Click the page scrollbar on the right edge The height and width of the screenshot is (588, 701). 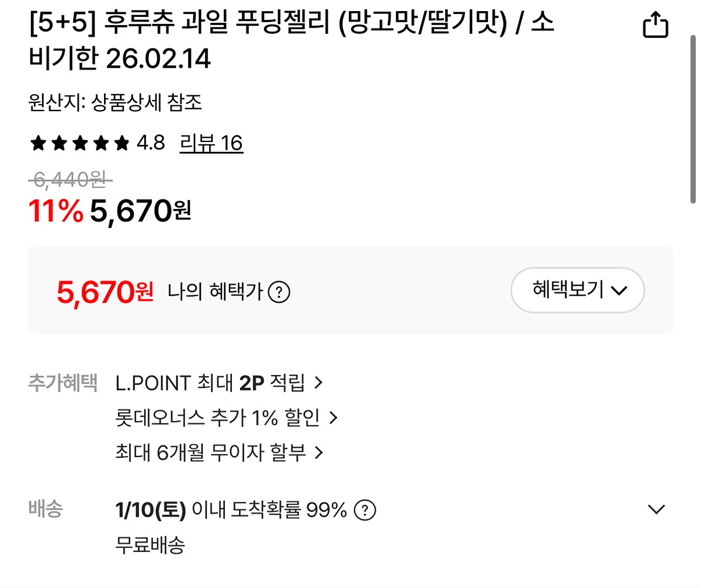pyautogui.click(x=693, y=117)
